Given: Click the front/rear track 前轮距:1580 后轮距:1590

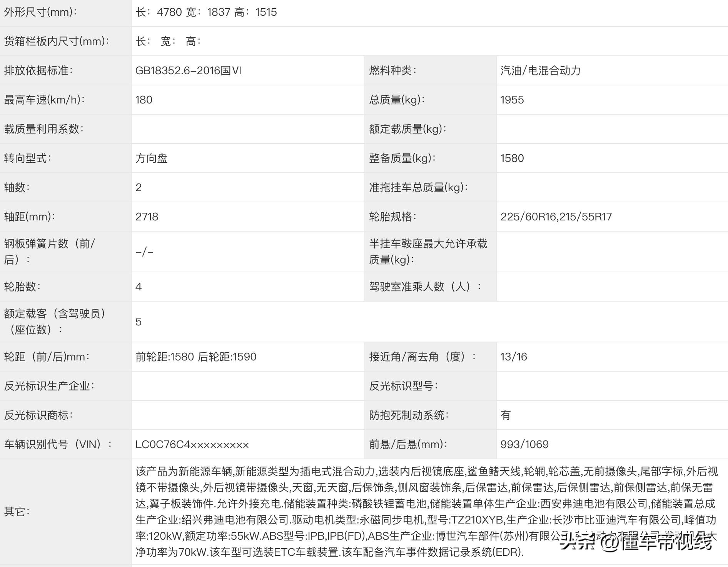Looking at the screenshot, I should pos(196,357).
